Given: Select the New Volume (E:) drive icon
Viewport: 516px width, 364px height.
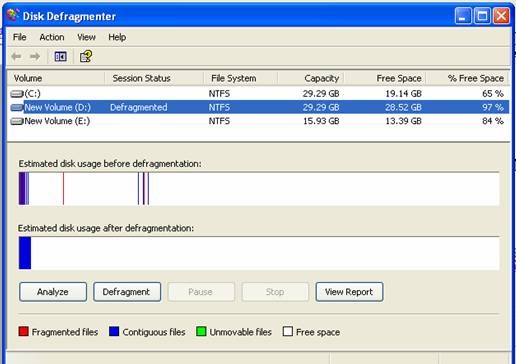Looking at the screenshot, I should (x=17, y=121).
